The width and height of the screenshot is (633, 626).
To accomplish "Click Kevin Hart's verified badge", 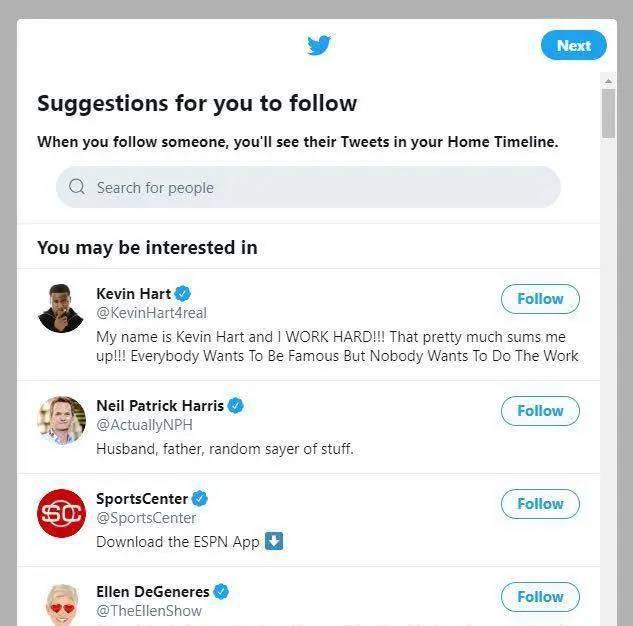I will [183, 293].
